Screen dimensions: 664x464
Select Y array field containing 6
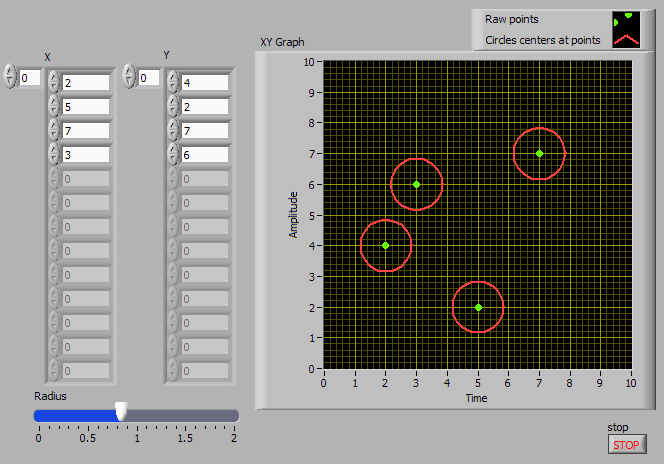pos(204,155)
